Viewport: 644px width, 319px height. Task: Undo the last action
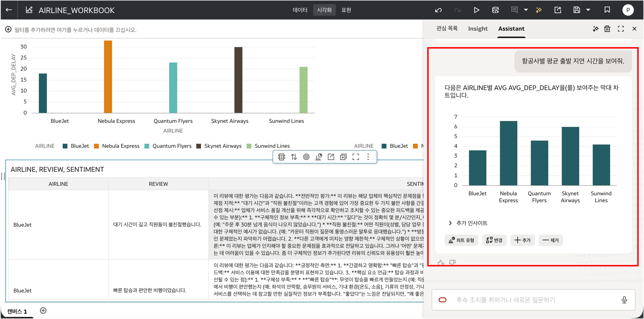click(x=438, y=10)
